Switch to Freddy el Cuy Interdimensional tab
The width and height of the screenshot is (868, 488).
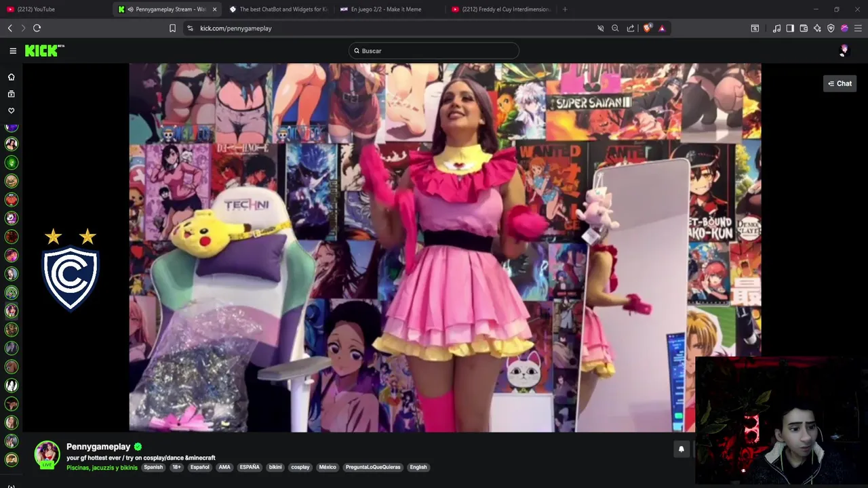[500, 9]
